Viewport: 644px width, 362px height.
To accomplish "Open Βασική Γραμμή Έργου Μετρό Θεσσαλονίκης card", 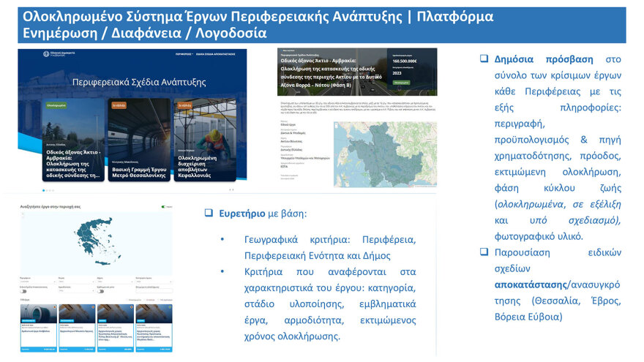I will [139, 140].
